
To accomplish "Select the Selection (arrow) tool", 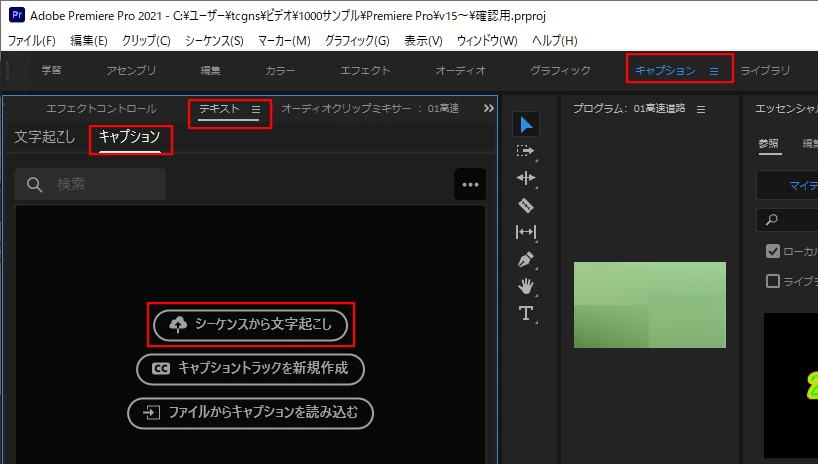I will 526,125.
